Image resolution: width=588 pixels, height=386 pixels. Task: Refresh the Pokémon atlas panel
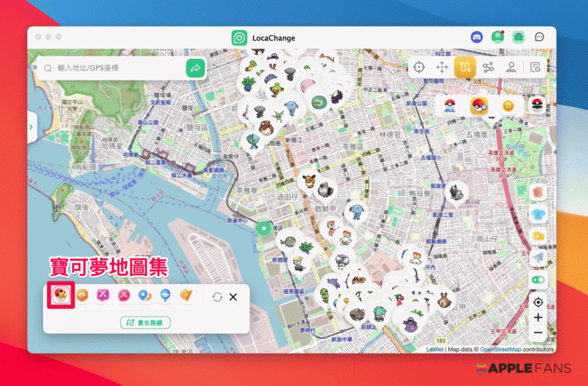[x=217, y=297]
